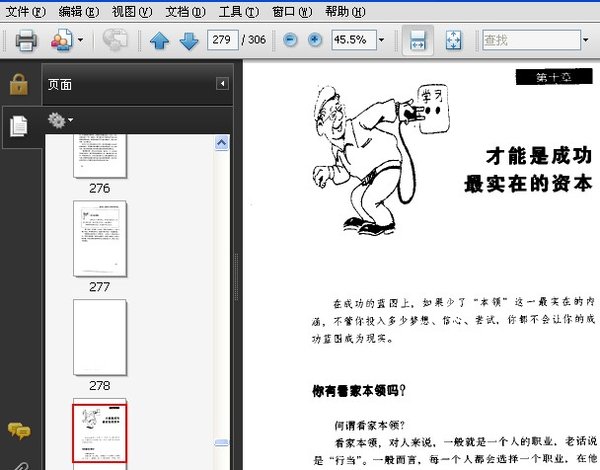Click the collaborate people-document icon
Image resolution: width=600 pixels, height=470 pixels.
(x=62, y=40)
